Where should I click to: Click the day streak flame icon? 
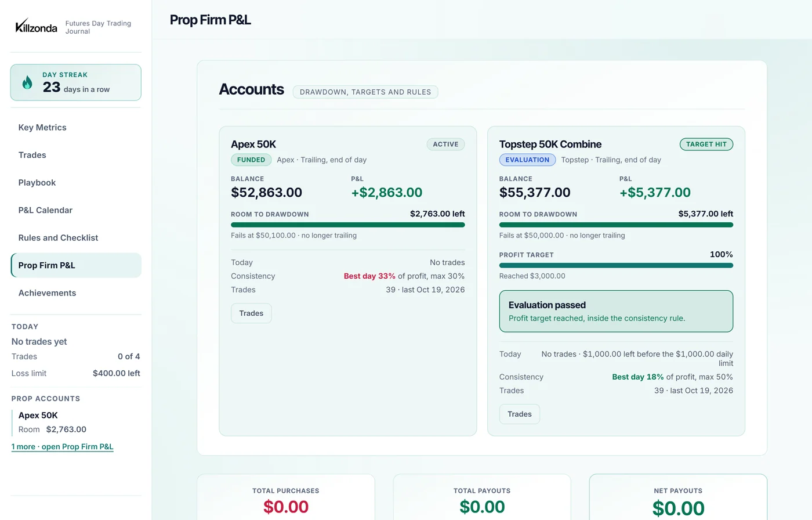pyautogui.click(x=27, y=82)
